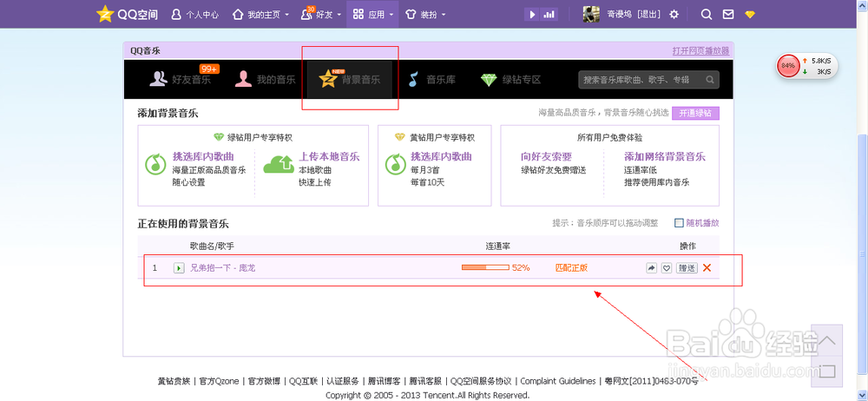The height and width of the screenshot is (401, 868).
Task: Click the yellow diamond icon in top bar
Action: click(x=750, y=15)
